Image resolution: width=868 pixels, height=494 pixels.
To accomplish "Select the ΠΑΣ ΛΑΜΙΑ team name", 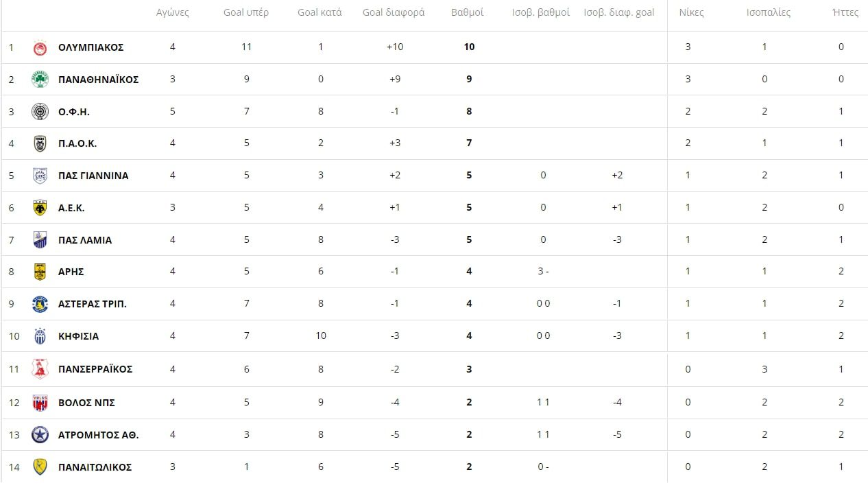I will [x=85, y=240].
